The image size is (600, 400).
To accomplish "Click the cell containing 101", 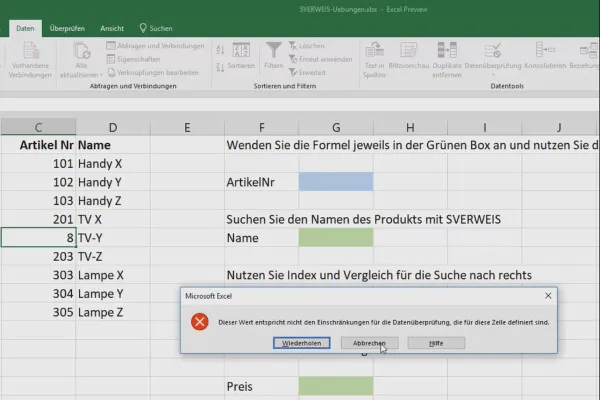I will coord(38,163).
